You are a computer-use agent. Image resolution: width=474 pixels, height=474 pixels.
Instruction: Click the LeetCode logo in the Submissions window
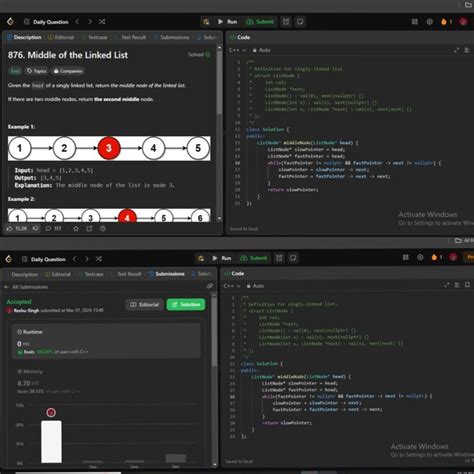tap(9, 259)
